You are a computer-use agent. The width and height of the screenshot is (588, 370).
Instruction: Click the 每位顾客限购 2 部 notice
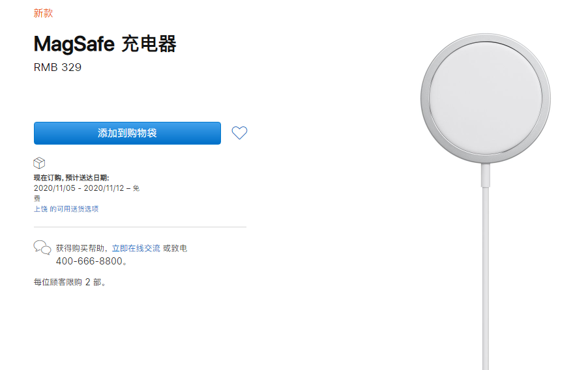[69, 283]
